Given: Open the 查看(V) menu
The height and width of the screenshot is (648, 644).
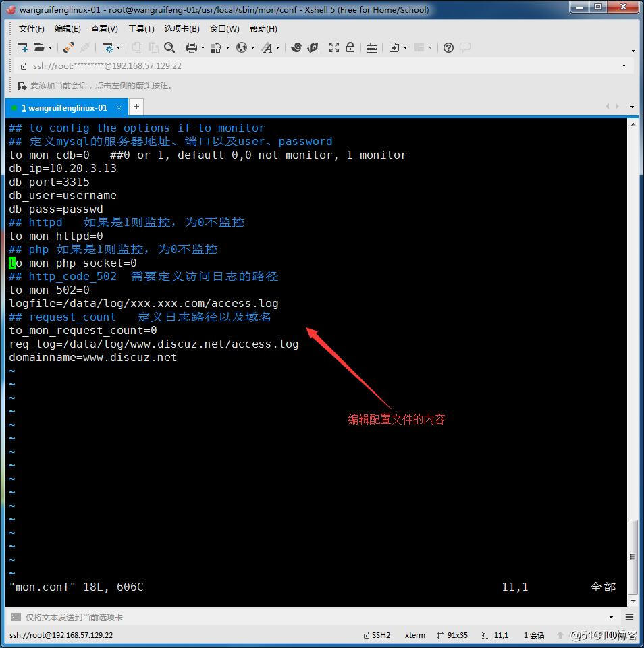Looking at the screenshot, I should 104,29.
